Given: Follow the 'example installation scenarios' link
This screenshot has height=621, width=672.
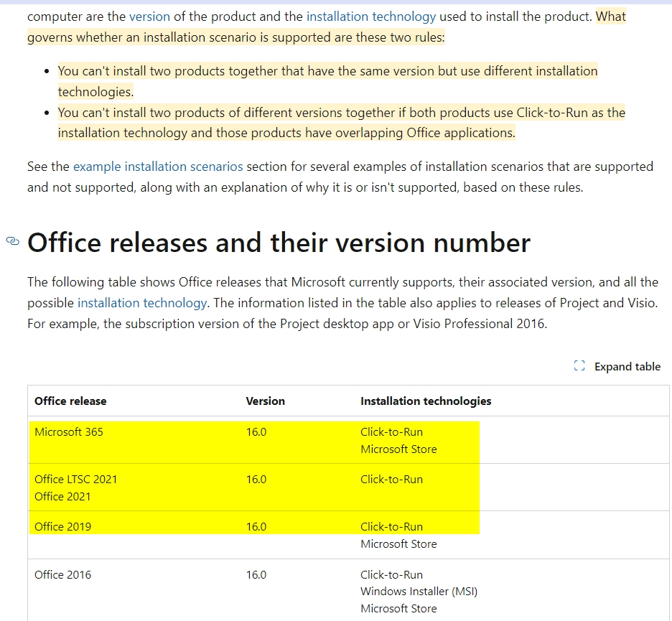Looking at the screenshot, I should [x=158, y=167].
